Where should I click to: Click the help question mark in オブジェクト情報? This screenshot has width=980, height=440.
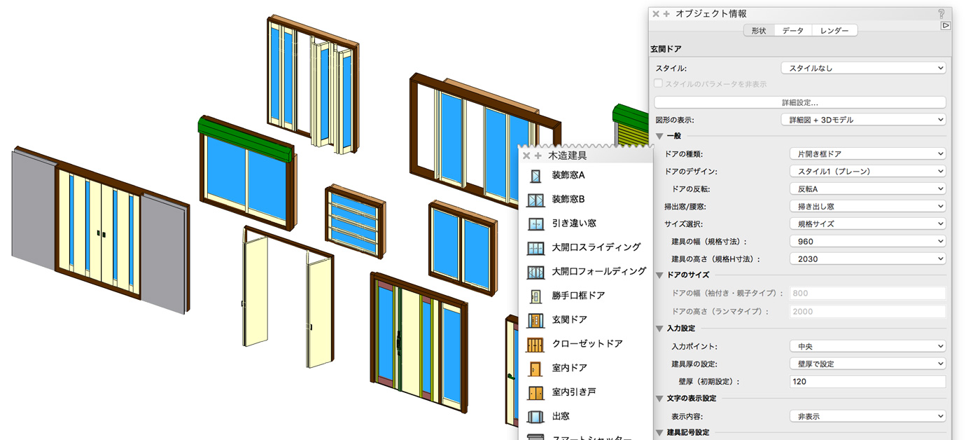(941, 13)
